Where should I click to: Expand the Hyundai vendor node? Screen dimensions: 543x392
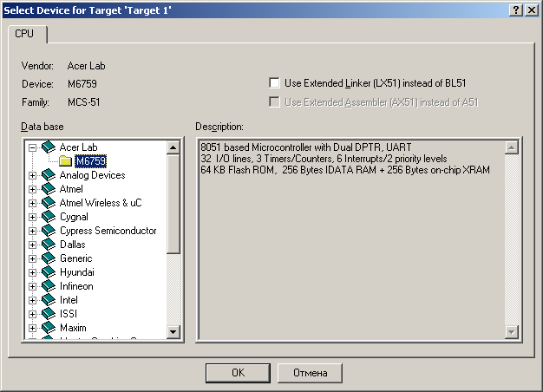[33, 272]
